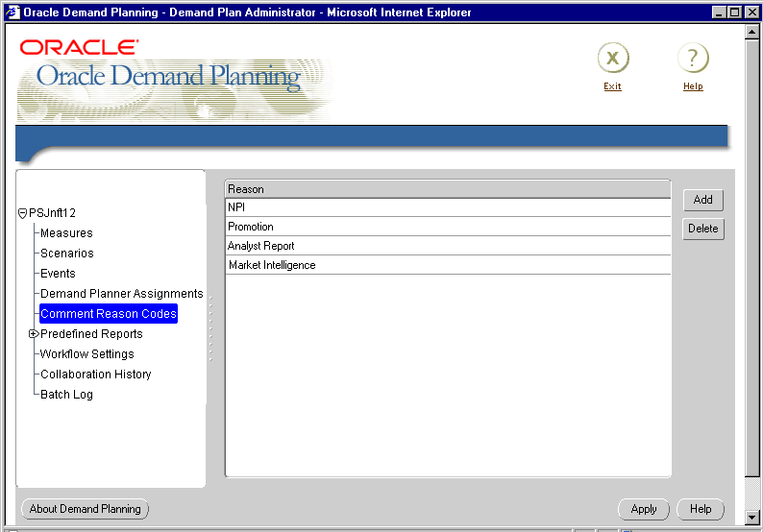Screen dimensions: 763x532
Task: Click the bottom Help button
Action: pyautogui.click(x=701, y=509)
